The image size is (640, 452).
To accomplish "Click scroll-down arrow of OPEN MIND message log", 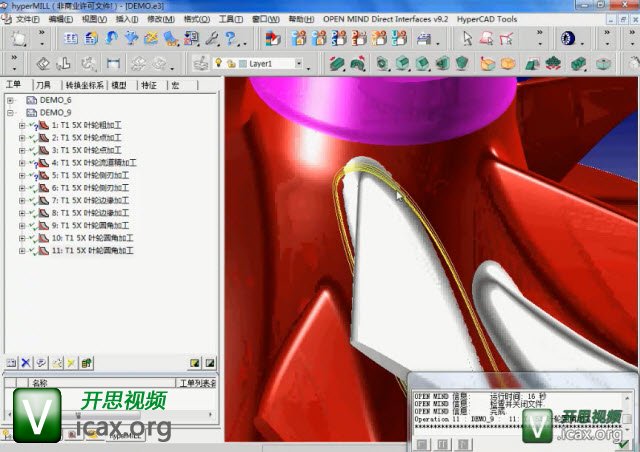I will point(628,428).
